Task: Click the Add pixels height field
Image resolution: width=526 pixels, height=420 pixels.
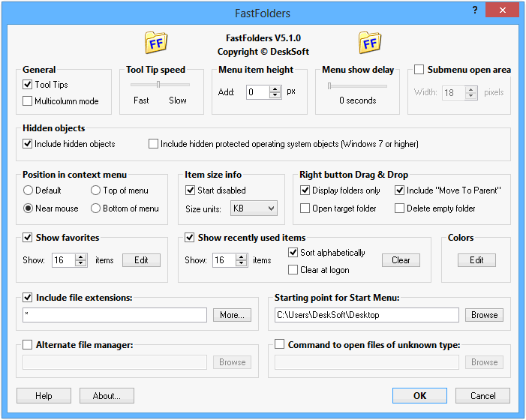Action: click(257, 91)
